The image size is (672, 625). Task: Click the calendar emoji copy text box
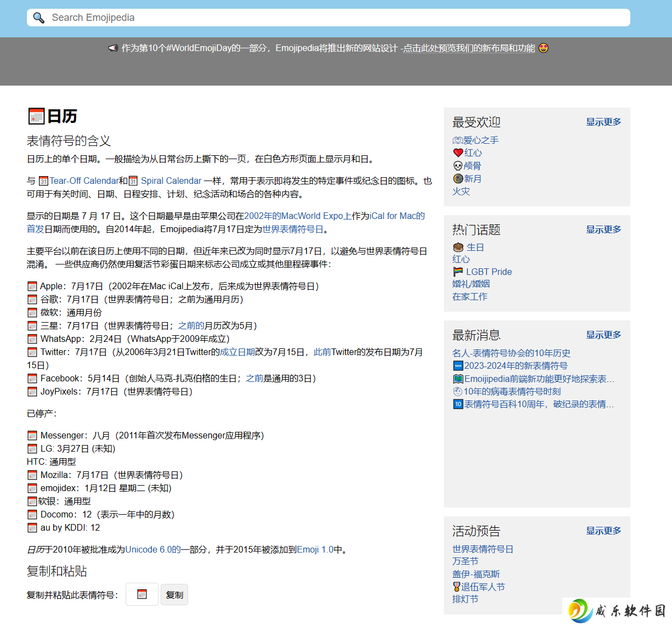point(142,594)
